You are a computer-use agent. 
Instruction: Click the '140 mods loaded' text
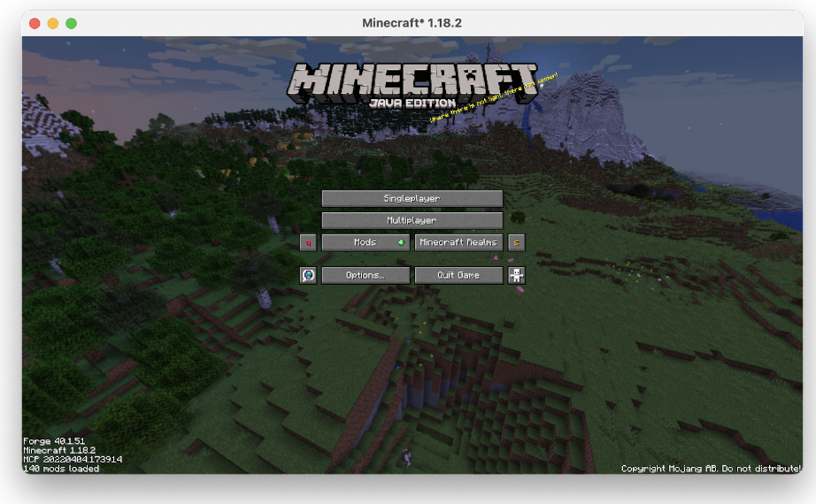click(x=61, y=469)
